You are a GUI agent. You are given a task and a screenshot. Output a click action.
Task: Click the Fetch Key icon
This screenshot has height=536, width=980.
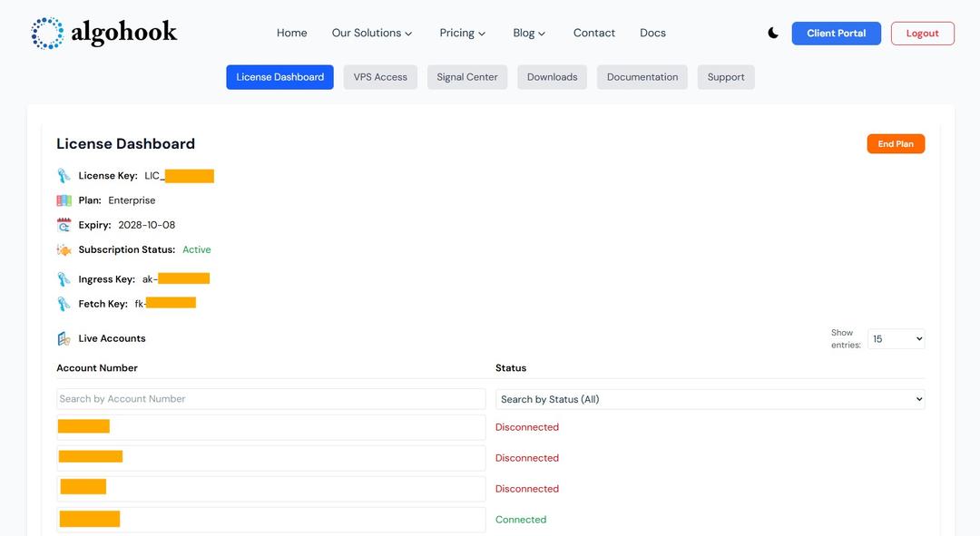pyautogui.click(x=64, y=304)
